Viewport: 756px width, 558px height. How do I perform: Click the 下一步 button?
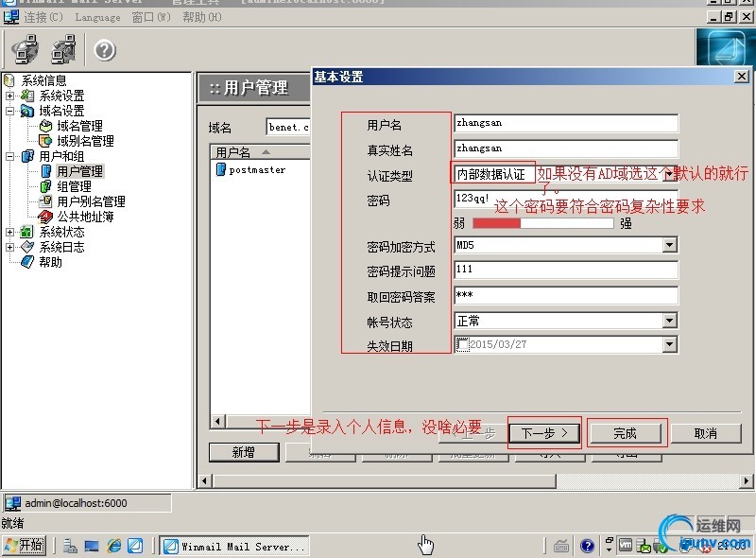tap(545, 433)
